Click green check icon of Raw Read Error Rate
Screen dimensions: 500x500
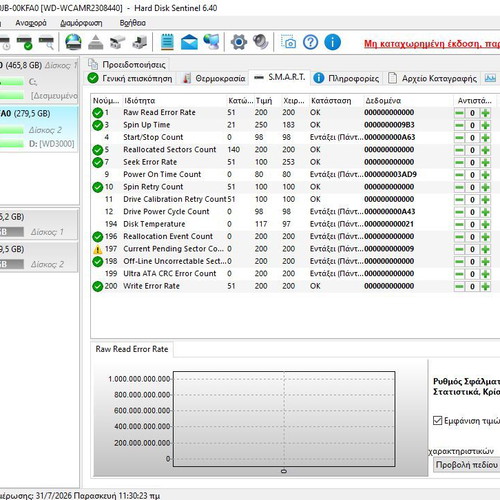pos(97,113)
